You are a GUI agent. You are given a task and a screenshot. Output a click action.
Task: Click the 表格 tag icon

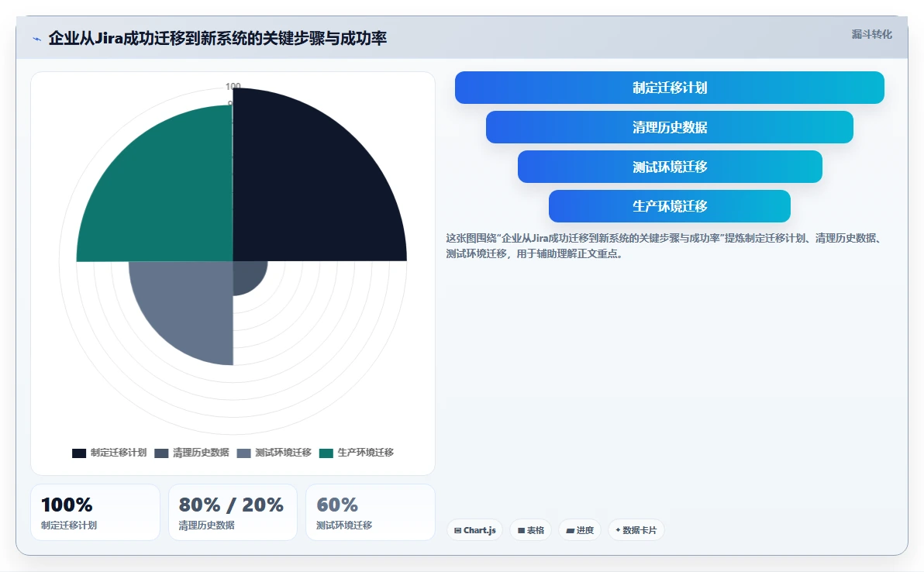pos(521,531)
